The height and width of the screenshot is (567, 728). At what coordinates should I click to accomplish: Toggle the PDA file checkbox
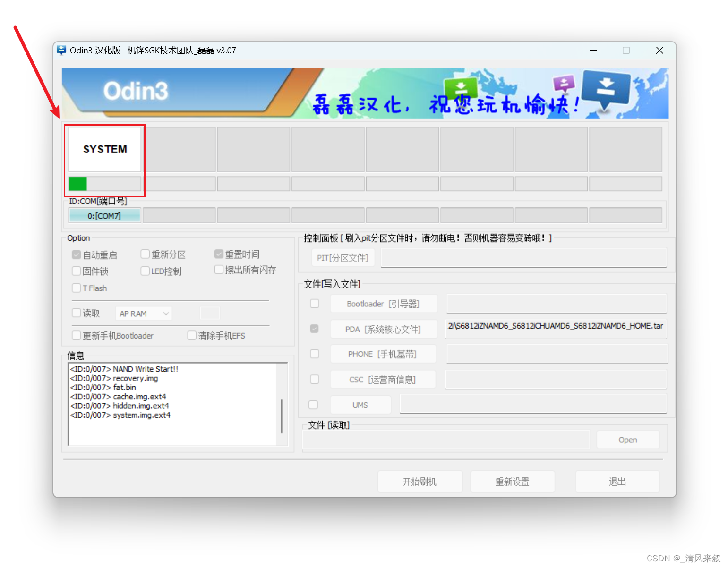(314, 329)
